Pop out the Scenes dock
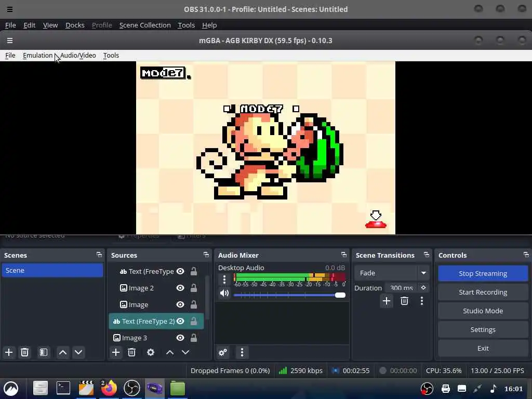This screenshot has height=399, width=532. [x=99, y=255]
